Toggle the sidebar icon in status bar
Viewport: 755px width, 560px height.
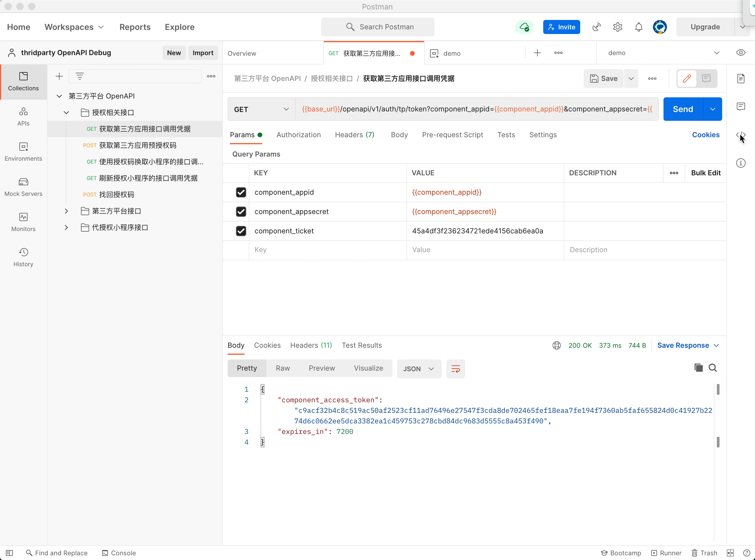coord(9,553)
